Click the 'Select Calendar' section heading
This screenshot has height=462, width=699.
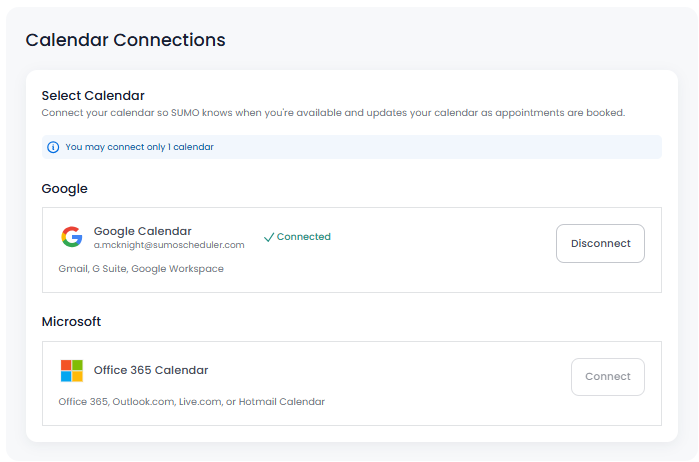pos(93,95)
